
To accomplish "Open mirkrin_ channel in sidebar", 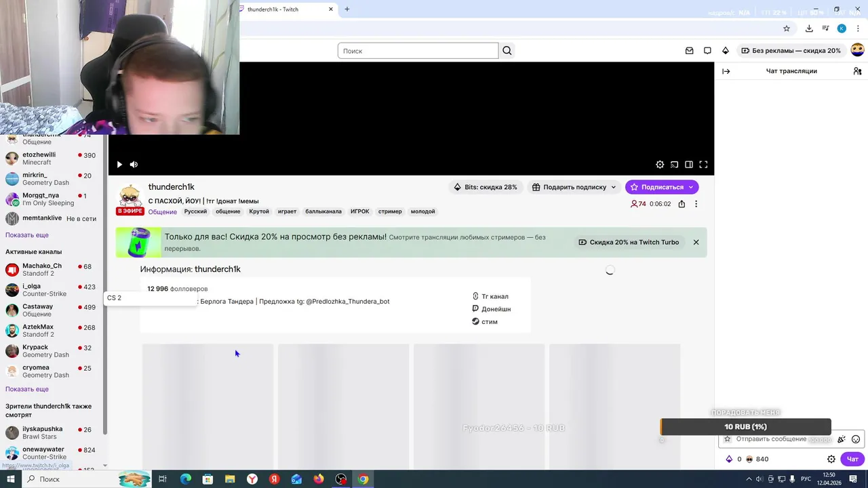I will coord(51,179).
